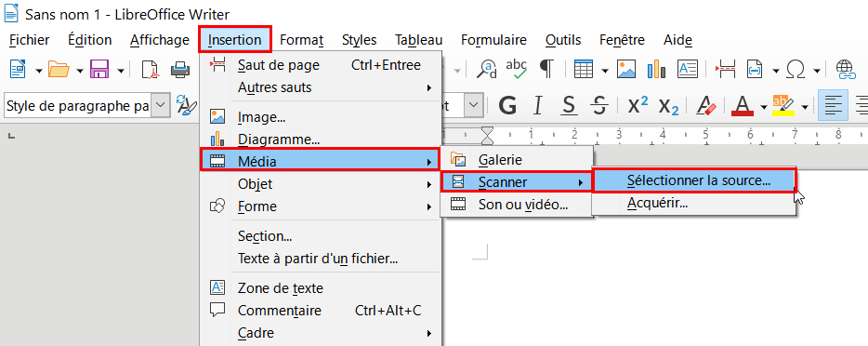Click the hourglass indent marker on ruler
868x346 pixels.
click(487, 135)
